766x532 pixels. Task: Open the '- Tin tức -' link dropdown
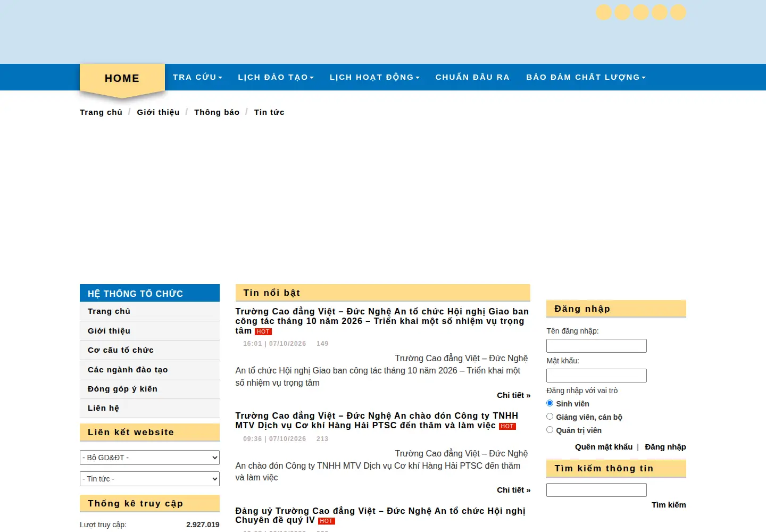149,479
